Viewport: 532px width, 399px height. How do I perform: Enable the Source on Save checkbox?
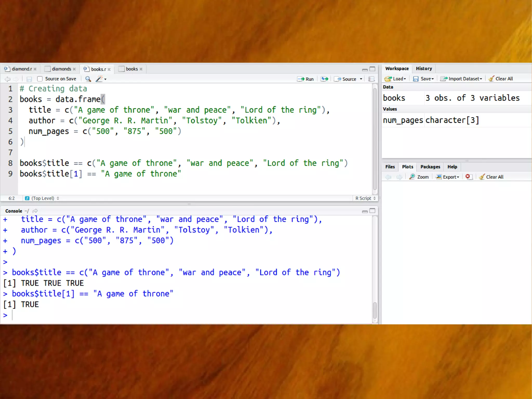point(40,79)
